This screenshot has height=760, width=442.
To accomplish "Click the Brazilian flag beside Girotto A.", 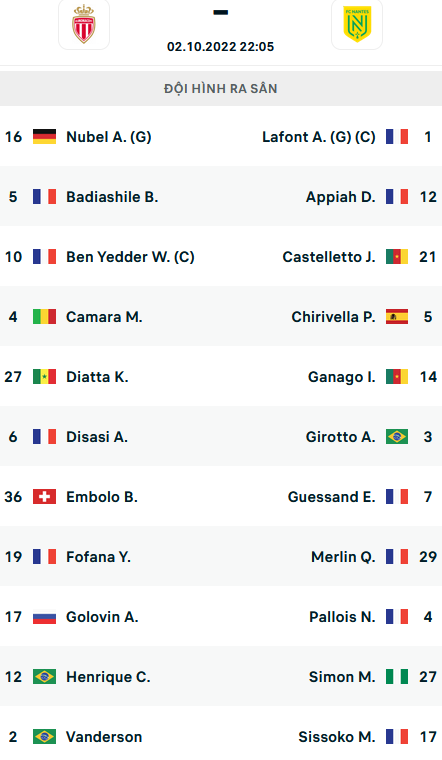I will coord(397,437).
